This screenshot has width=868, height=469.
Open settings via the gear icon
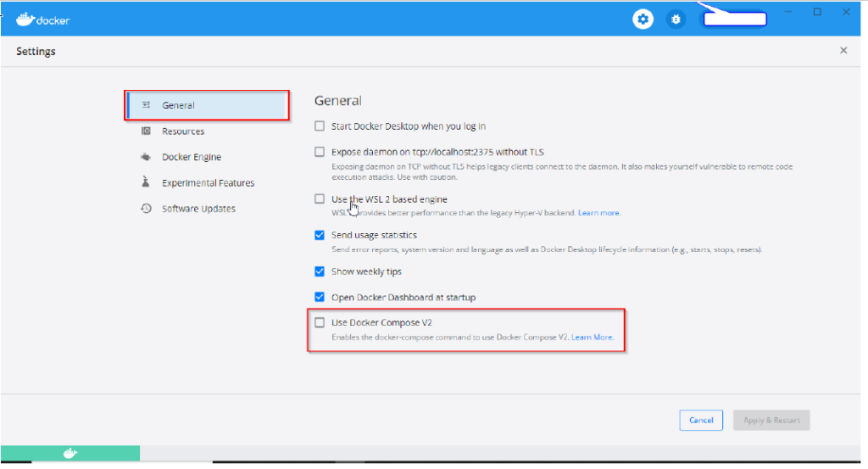pos(643,20)
